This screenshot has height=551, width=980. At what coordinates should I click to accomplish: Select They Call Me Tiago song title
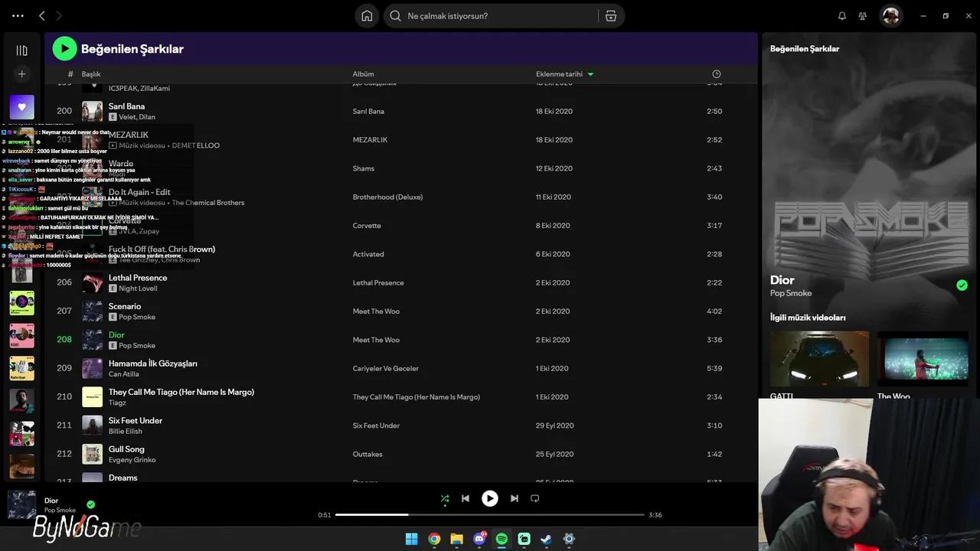click(x=181, y=392)
